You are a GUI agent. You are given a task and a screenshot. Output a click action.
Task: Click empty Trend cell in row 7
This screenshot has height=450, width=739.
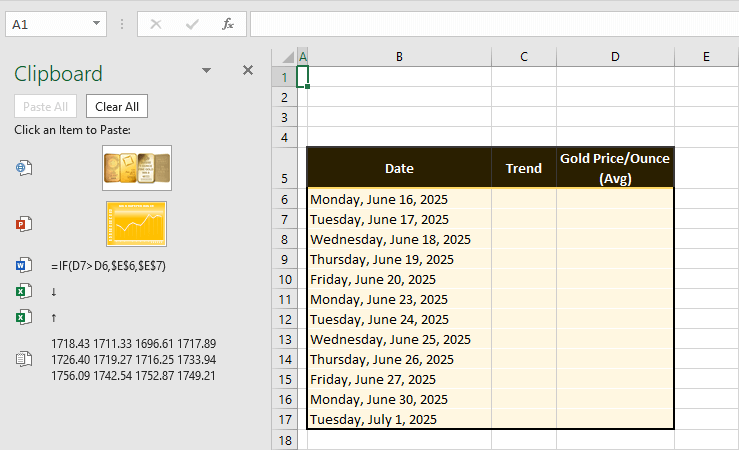point(524,219)
